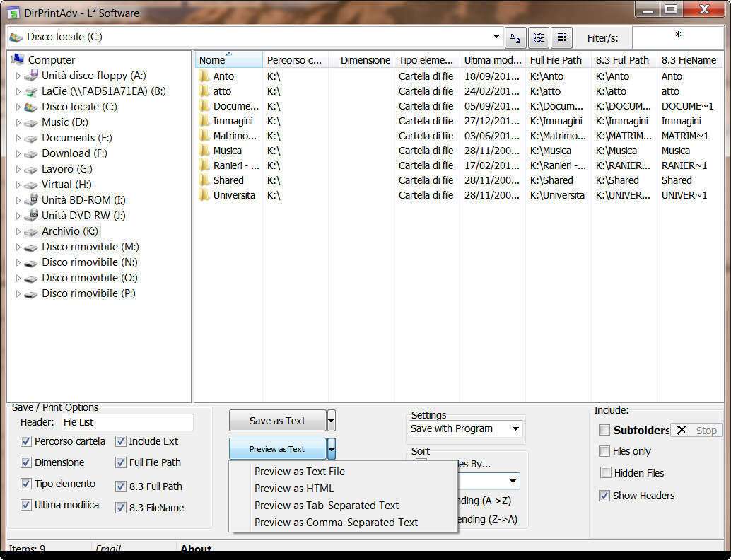Click the Filter/s input field

pos(678,37)
